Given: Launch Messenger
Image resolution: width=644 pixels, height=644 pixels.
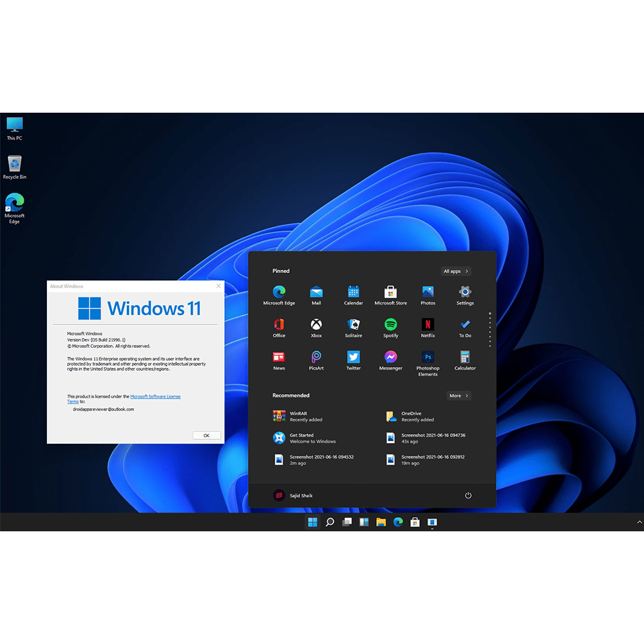Looking at the screenshot, I should tap(391, 361).
